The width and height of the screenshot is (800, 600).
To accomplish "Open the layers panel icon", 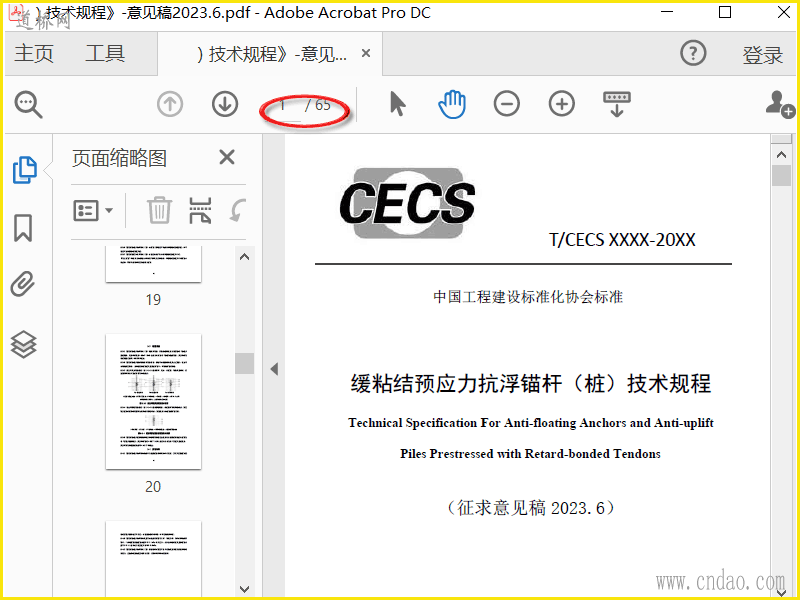I will (x=23, y=344).
